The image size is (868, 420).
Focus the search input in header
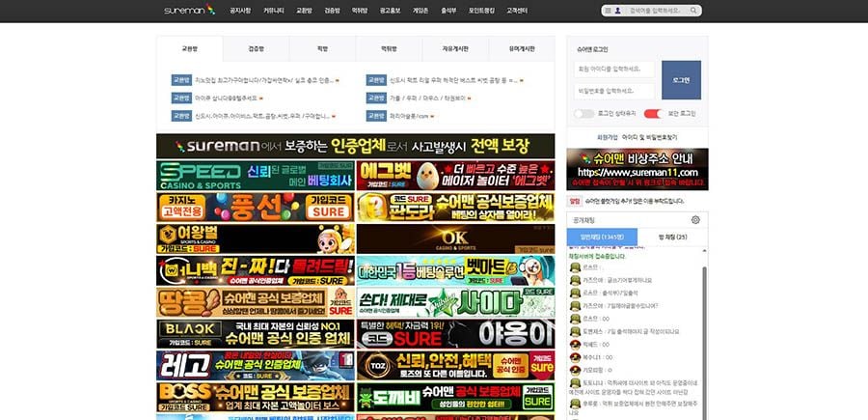(657, 11)
